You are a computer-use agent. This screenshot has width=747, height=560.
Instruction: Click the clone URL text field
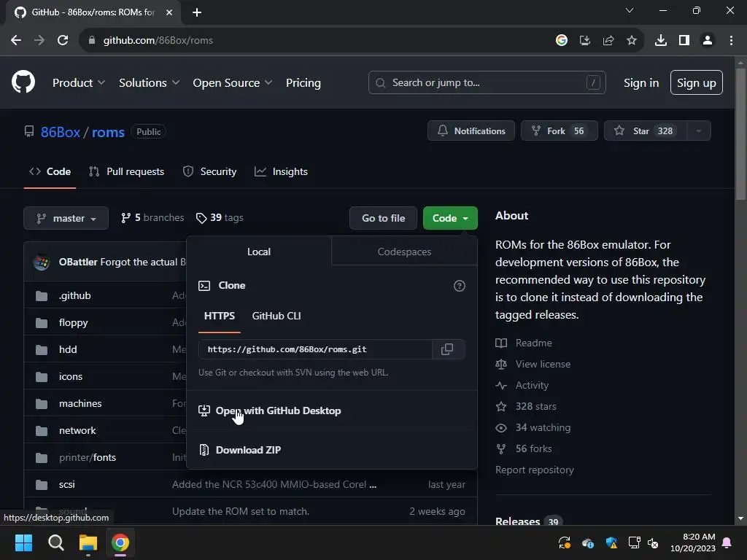[x=315, y=349]
